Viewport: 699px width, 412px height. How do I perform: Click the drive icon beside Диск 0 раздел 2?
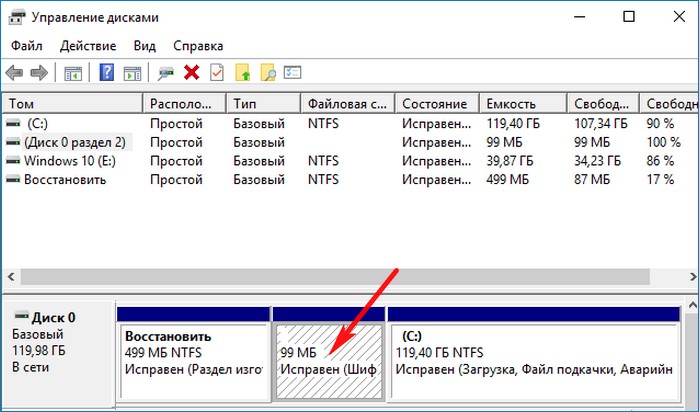tap(13, 142)
